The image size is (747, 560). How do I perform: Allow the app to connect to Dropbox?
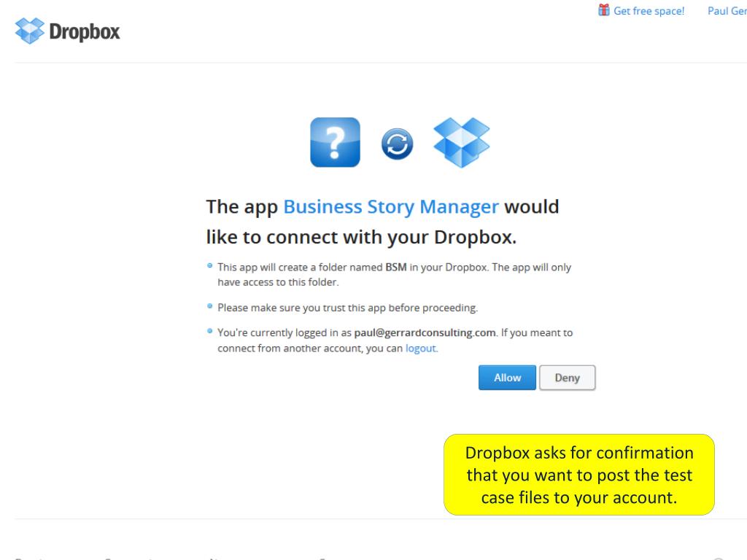click(507, 378)
